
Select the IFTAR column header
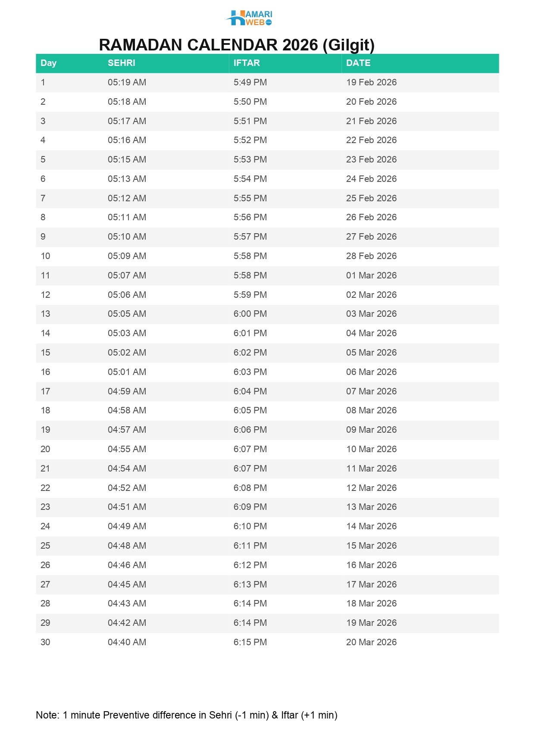247,63
